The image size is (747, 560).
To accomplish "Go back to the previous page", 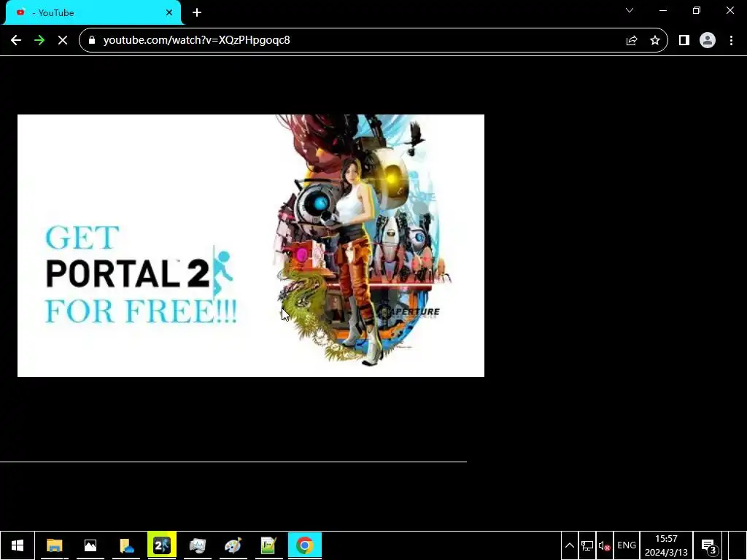I will [x=16, y=40].
